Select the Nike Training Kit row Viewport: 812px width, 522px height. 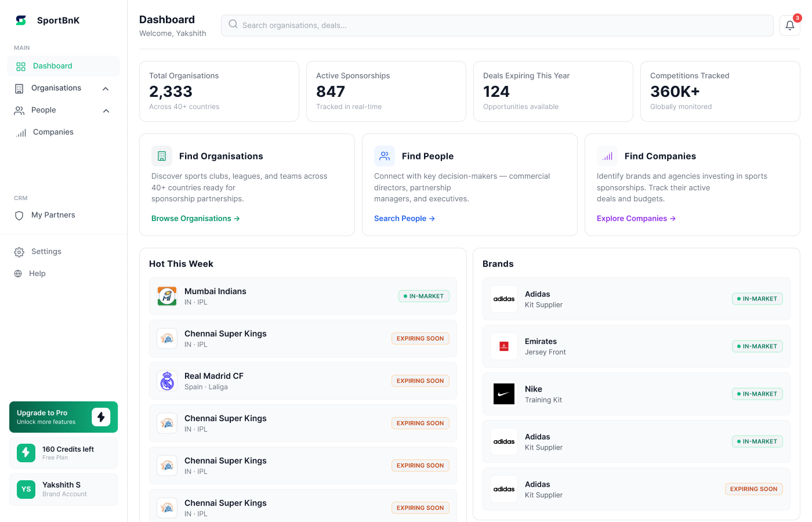(636, 394)
